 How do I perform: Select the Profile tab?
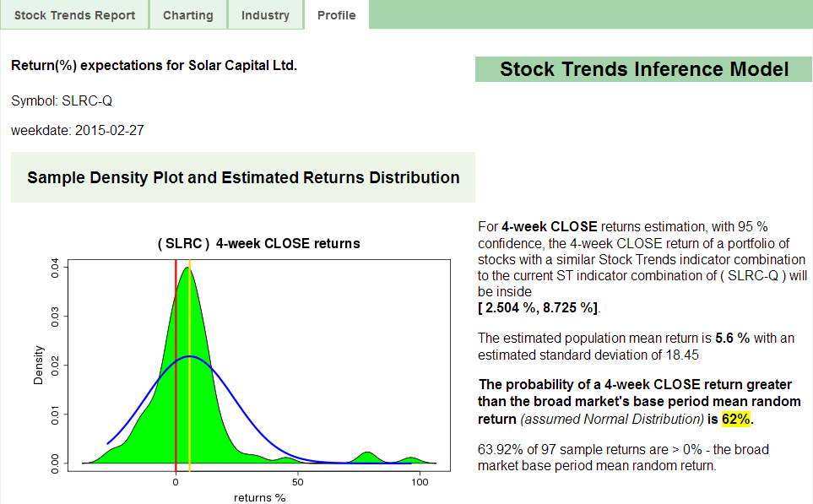[x=337, y=15]
